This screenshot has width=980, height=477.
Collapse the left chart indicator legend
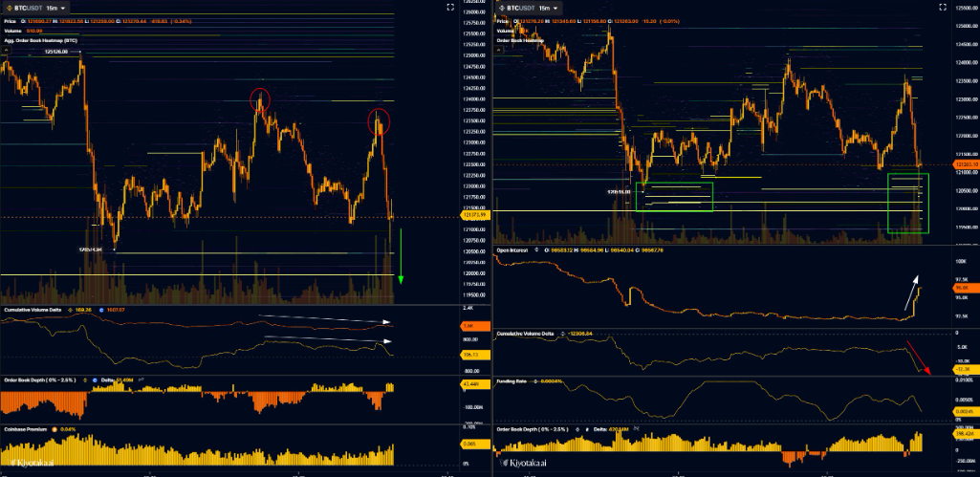(x=5, y=52)
